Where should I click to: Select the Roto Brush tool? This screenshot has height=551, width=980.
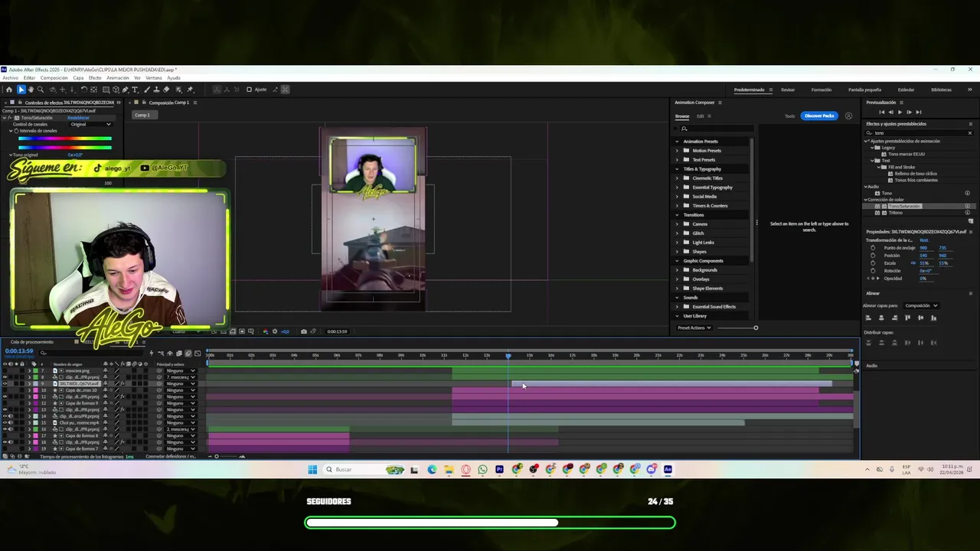[x=178, y=90]
